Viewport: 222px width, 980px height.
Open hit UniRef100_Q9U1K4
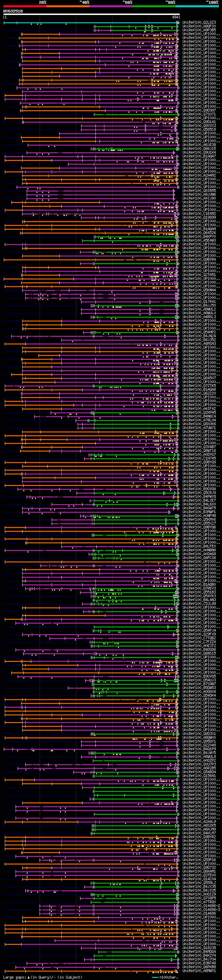coord(199,153)
